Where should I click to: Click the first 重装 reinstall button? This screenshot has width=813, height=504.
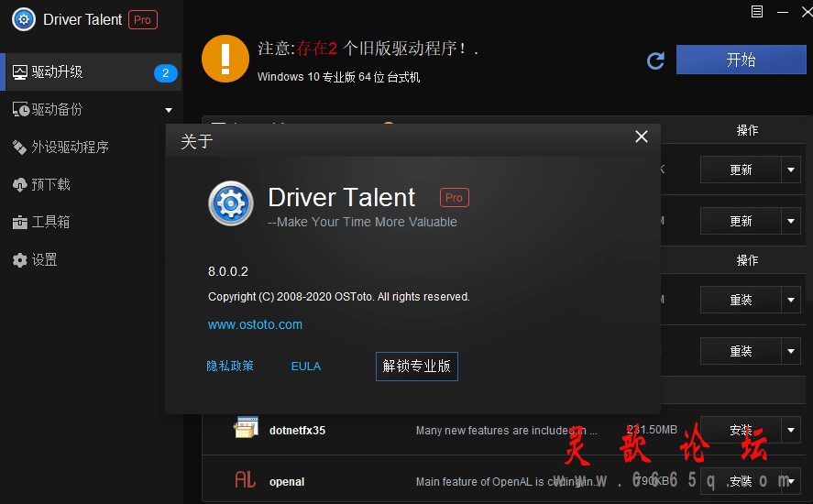pyautogui.click(x=741, y=300)
